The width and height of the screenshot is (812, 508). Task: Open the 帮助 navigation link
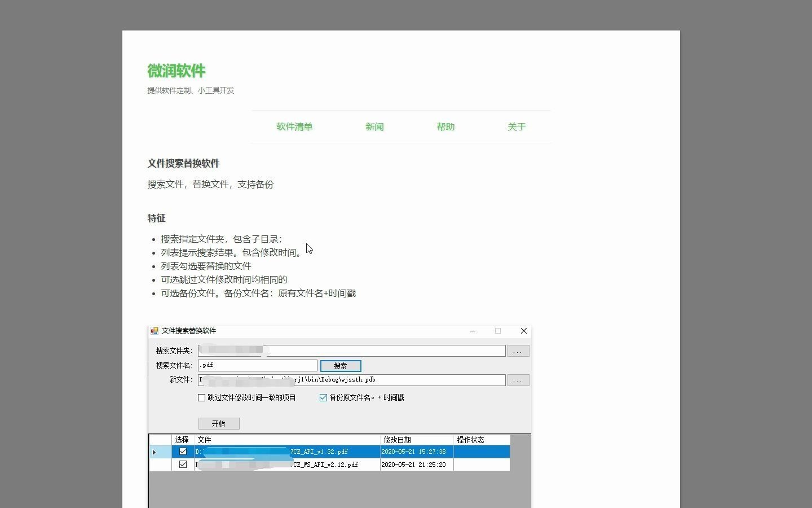pyautogui.click(x=445, y=127)
